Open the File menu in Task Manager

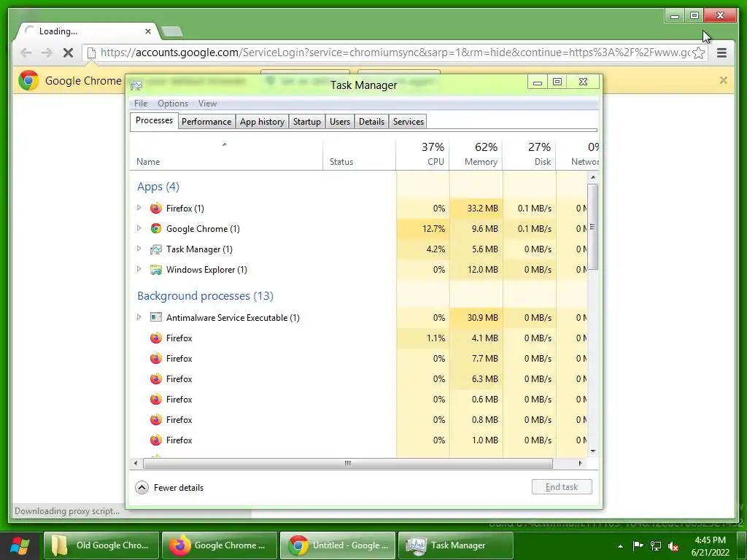point(141,104)
